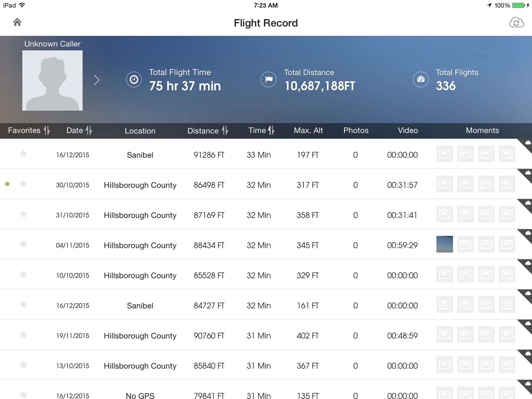
Task: Favorite the 10/10/2015 flight with star
Action: click(23, 274)
